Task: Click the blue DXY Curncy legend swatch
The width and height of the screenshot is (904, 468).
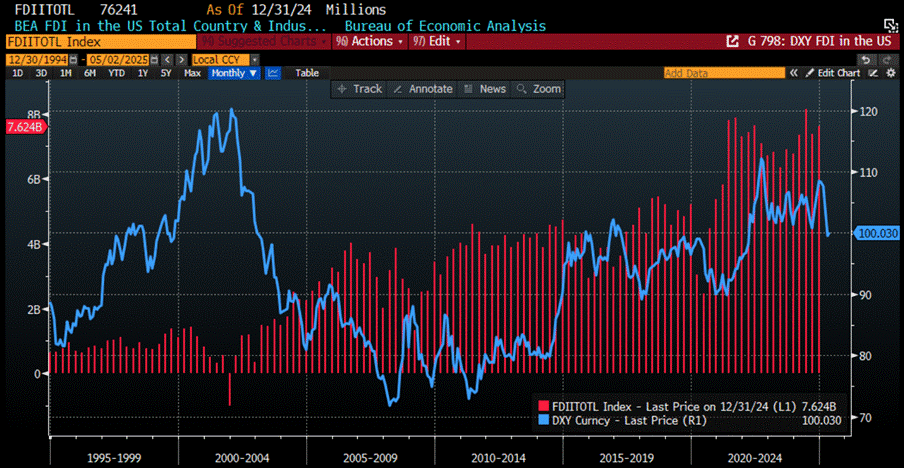Action: [544, 420]
